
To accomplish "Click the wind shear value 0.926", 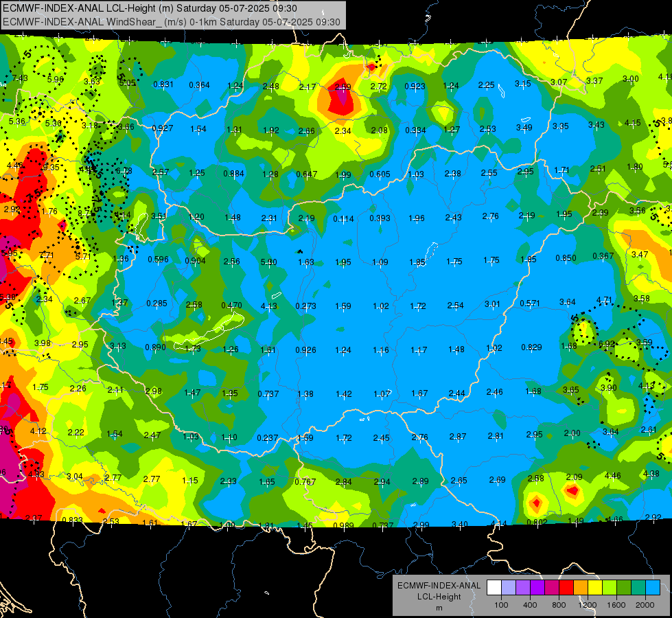I will (x=305, y=350).
